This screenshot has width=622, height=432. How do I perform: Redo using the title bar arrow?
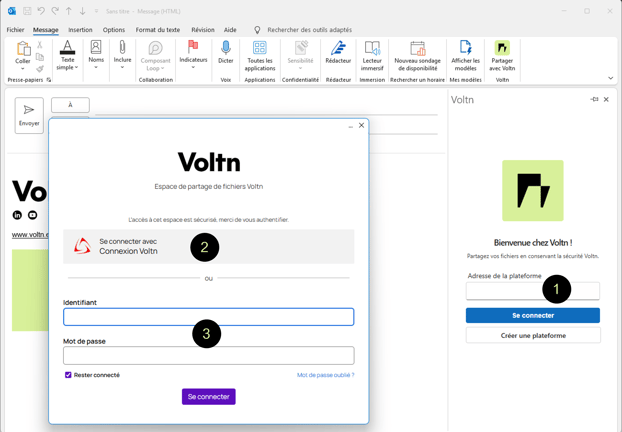click(55, 11)
